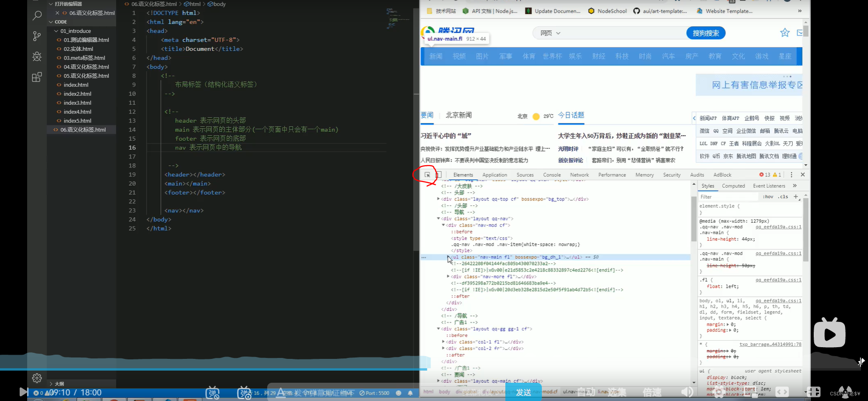Click the video player volume speaker icon
868x401 pixels.
[687, 392]
